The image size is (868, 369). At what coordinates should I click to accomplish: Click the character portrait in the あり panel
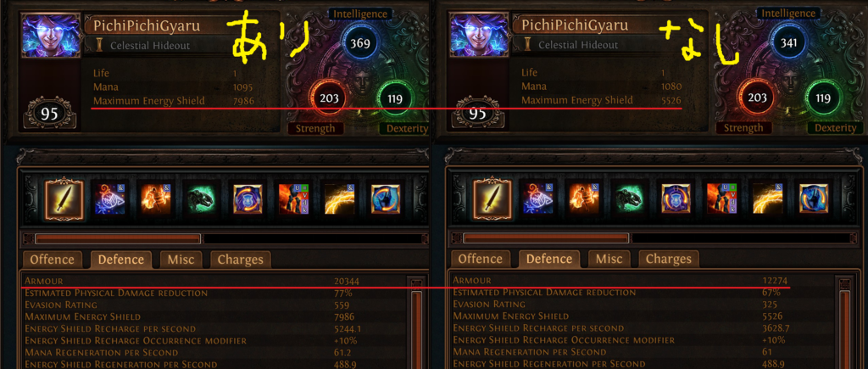pos(51,36)
